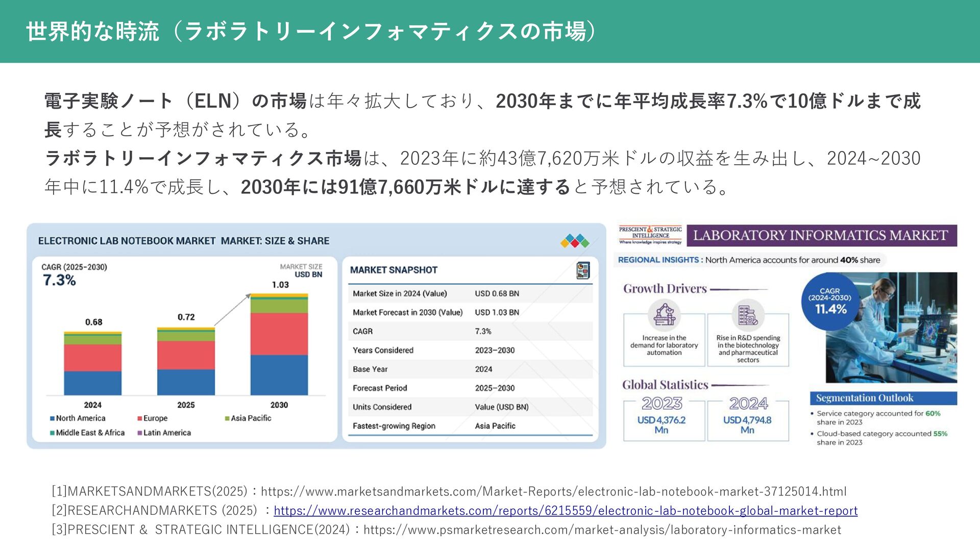The image size is (980, 551).
Task: Click the Laboratory Informatics Market purple banner
Action: [821, 236]
